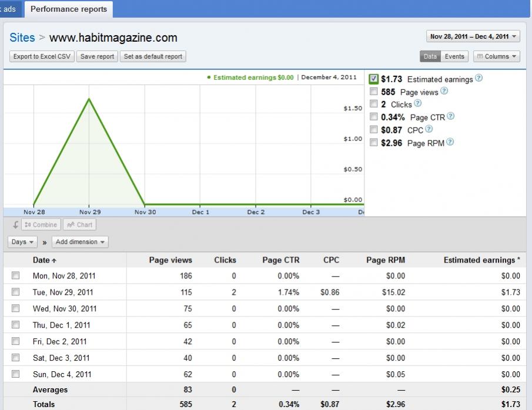Open help icon beside Page RPM
The width and height of the screenshot is (532, 410).
450,142
